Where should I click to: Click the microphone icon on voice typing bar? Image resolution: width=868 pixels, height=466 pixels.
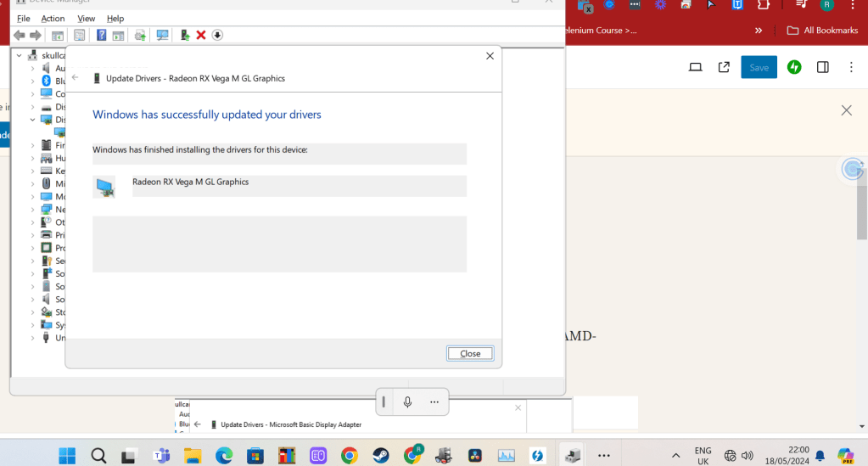(407, 402)
